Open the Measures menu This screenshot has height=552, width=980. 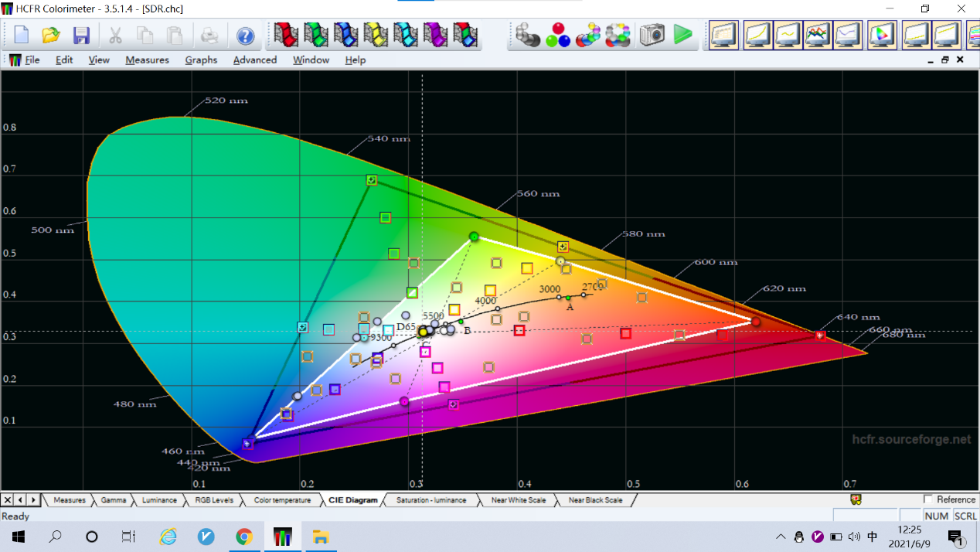147,60
